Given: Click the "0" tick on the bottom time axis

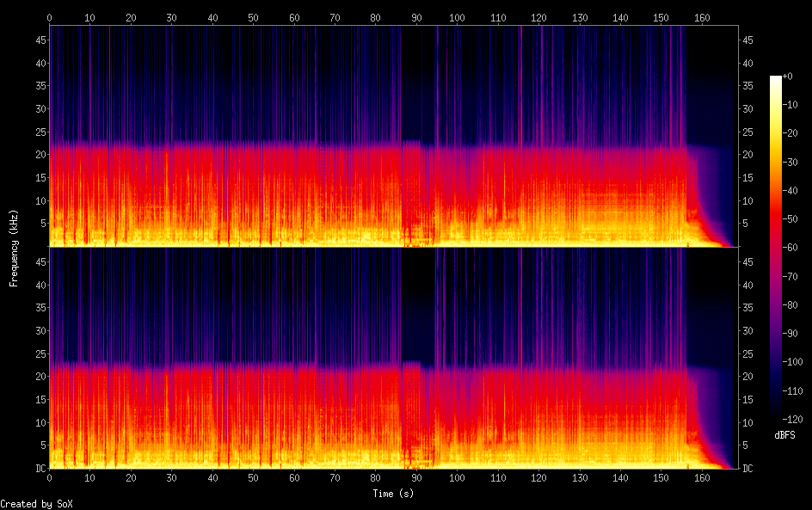Looking at the screenshot, I should pyautogui.click(x=49, y=478).
